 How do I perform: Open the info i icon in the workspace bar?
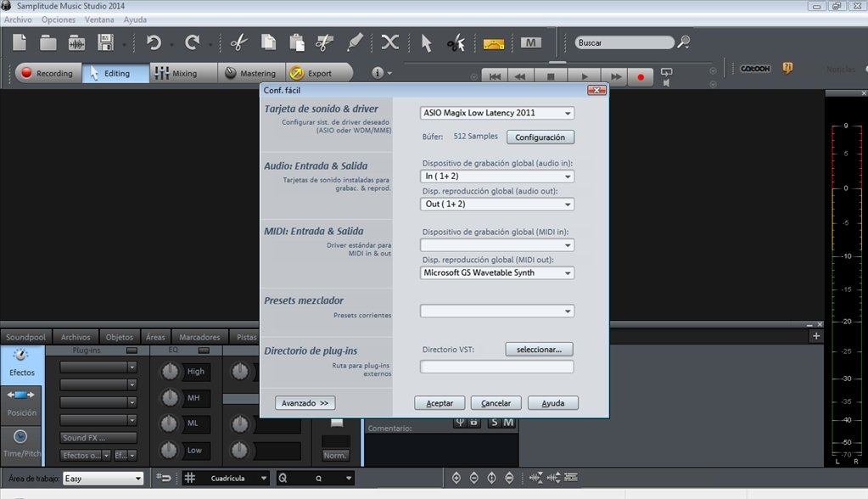(x=378, y=72)
